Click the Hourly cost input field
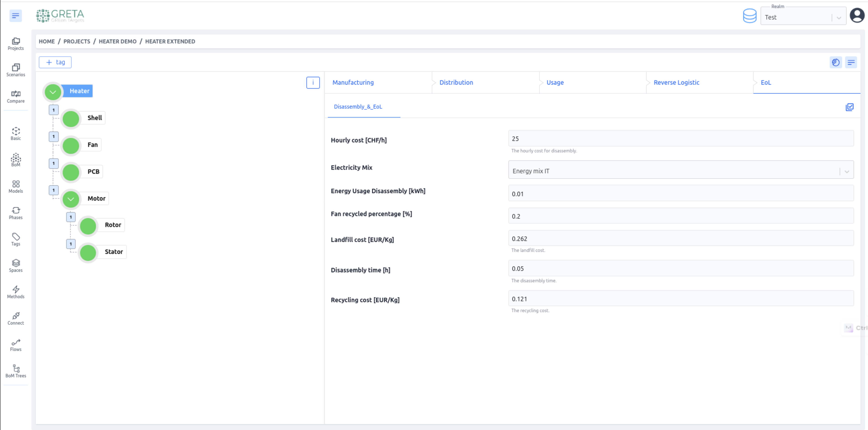Image resolution: width=868 pixels, height=430 pixels. click(x=681, y=139)
